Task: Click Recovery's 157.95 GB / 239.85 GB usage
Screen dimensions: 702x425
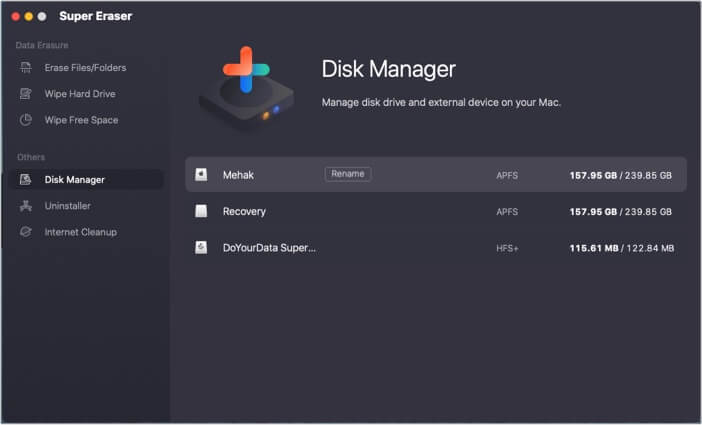Action: (621, 212)
